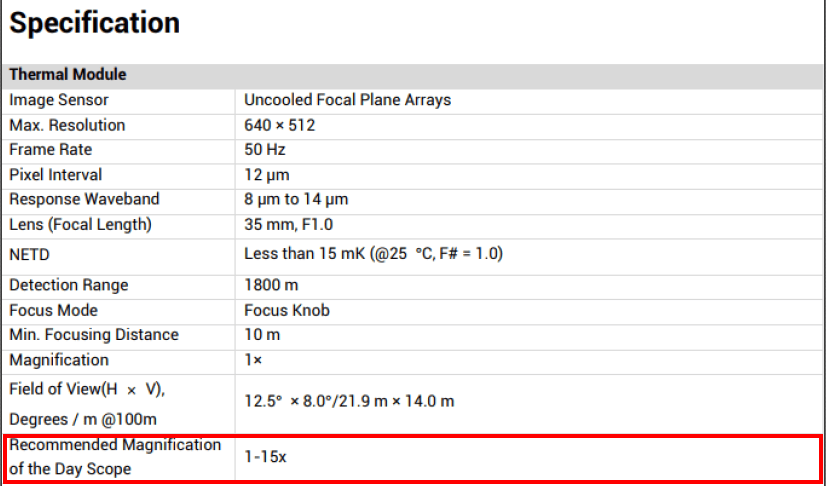Select the Response Waveband label
This screenshot has width=826, height=486.
tap(84, 199)
